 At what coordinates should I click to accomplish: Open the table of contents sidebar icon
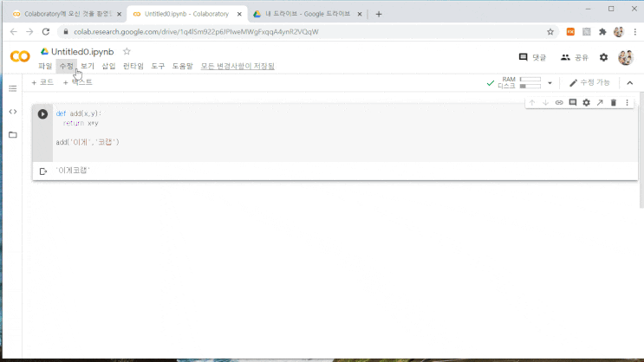pyautogui.click(x=13, y=88)
